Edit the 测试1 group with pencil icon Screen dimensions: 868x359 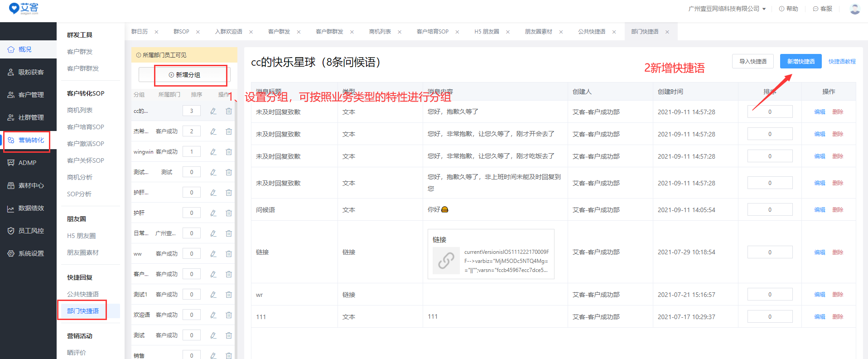(x=213, y=295)
